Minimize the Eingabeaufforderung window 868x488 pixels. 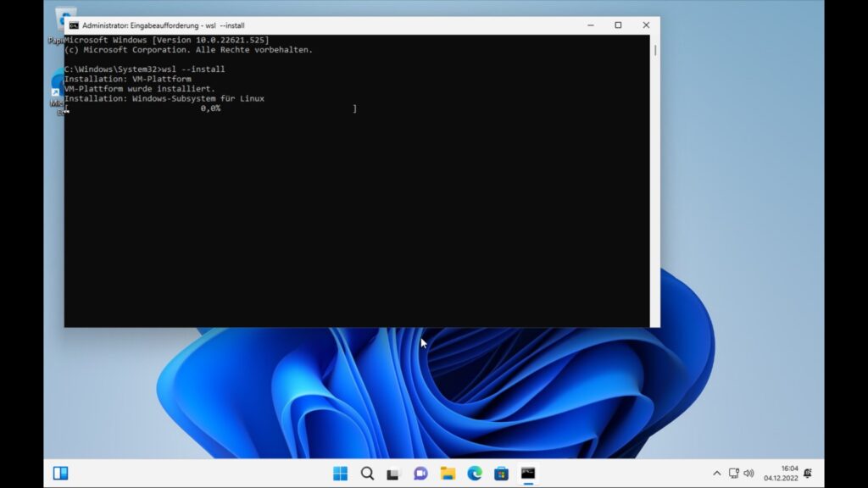591,25
